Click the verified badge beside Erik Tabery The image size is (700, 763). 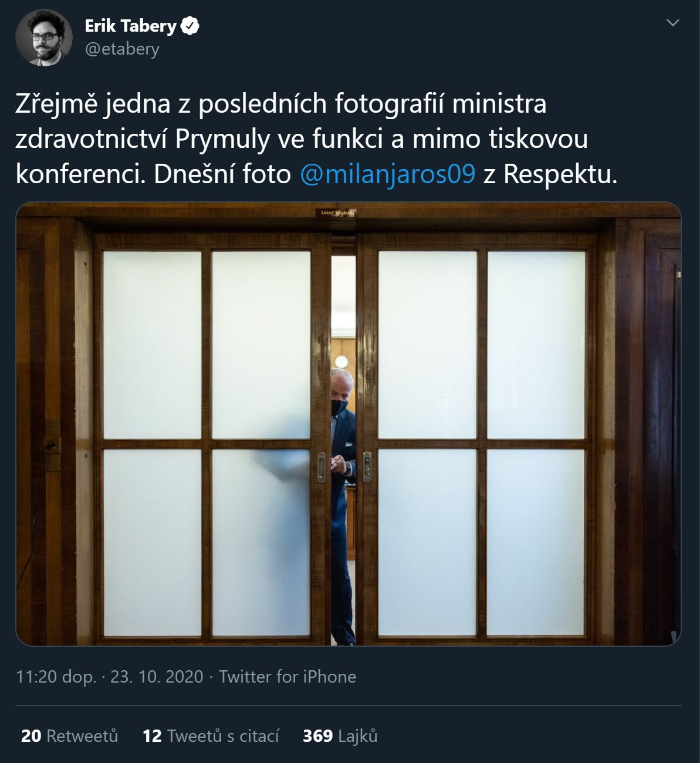click(x=190, y=26)
